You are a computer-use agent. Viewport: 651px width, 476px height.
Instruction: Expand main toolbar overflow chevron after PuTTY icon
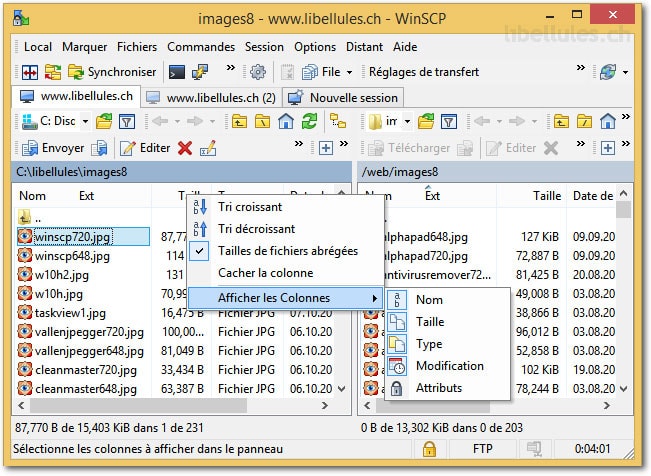pos(230,68)
